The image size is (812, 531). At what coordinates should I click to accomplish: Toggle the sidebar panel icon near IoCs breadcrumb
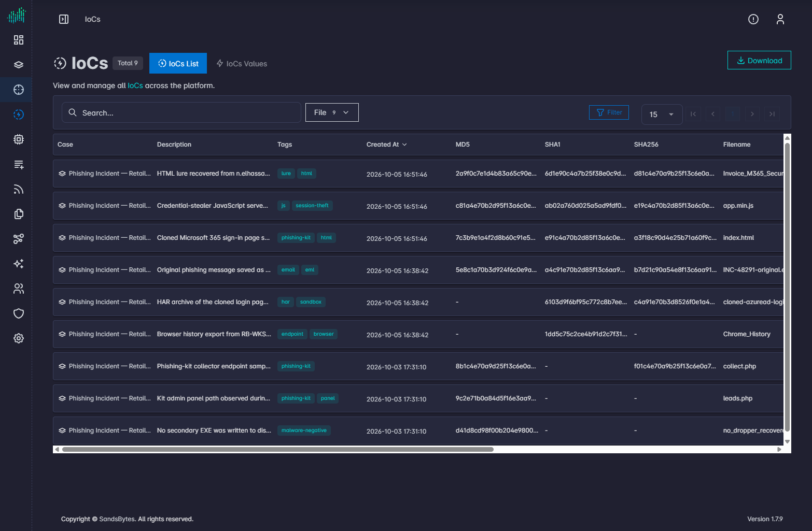click(64, 19)
